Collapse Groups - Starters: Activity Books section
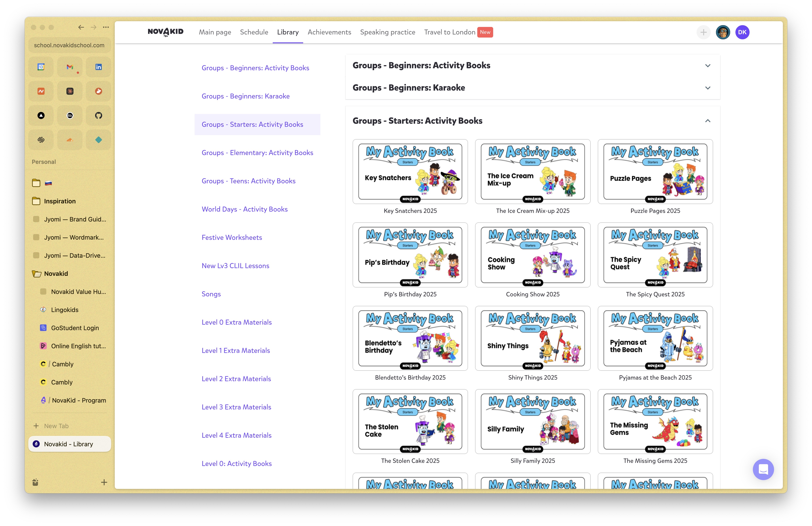 point(708,121)
